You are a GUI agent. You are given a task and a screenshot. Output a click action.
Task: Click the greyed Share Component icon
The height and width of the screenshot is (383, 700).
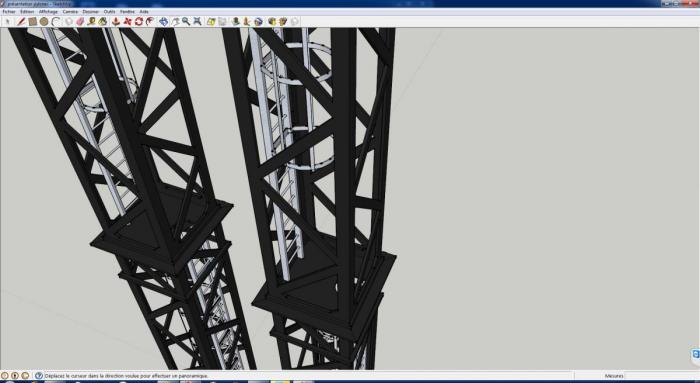[295, 21]
